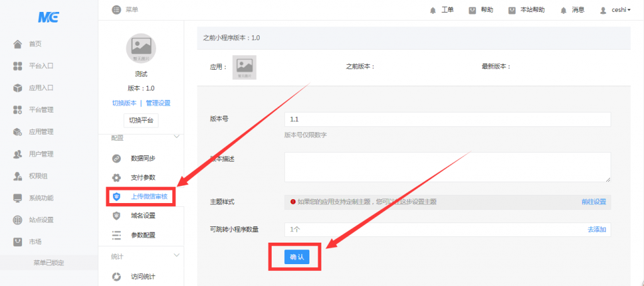644x286 pixels.
Task: Click the 消息 notification bell
Action: point(563,10)
